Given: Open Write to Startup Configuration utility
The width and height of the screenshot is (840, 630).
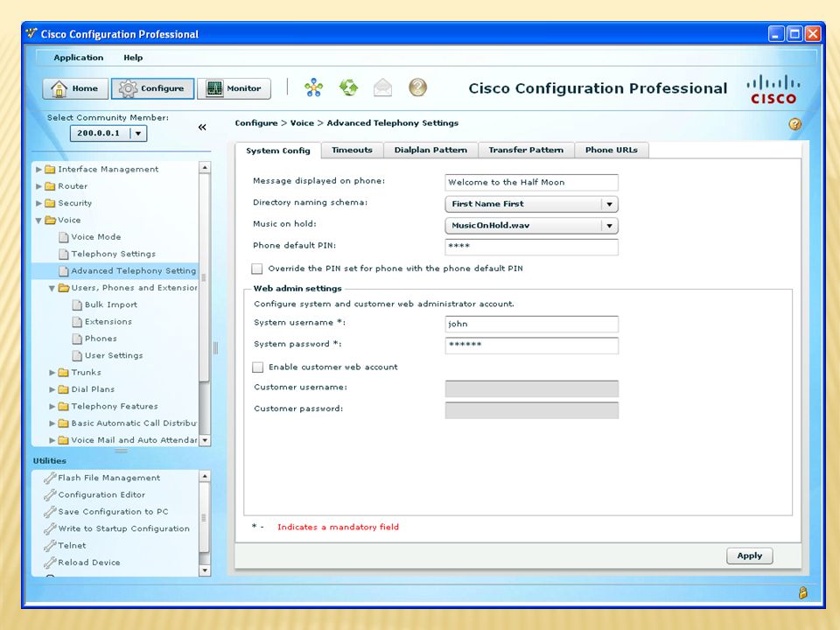Looking at the screenshot, I should click(123, 528).
